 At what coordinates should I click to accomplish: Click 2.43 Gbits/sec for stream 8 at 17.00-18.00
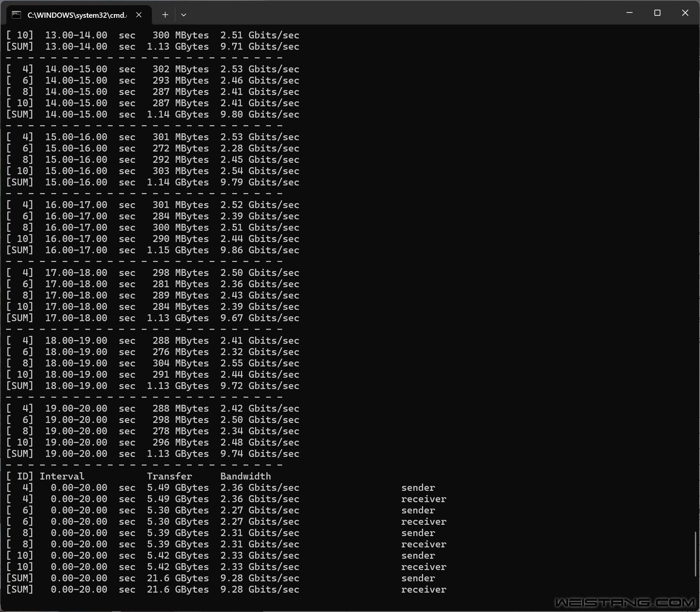[260, 295]
